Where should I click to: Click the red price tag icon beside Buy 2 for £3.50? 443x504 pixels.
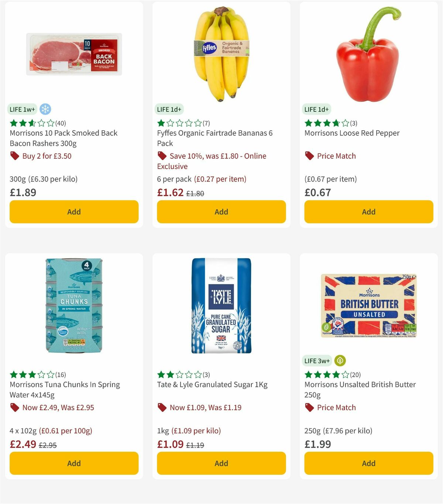tap(15, 156)
